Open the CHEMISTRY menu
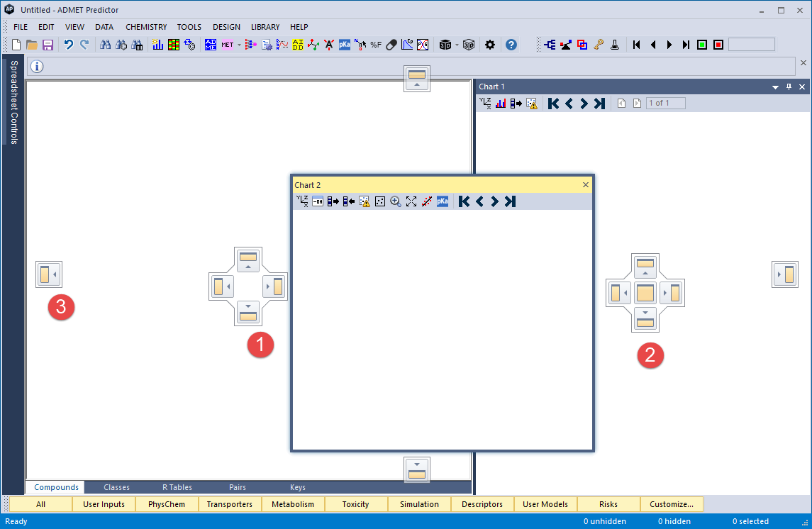Screen dimensions: 812x529 [x=146, y=27]
